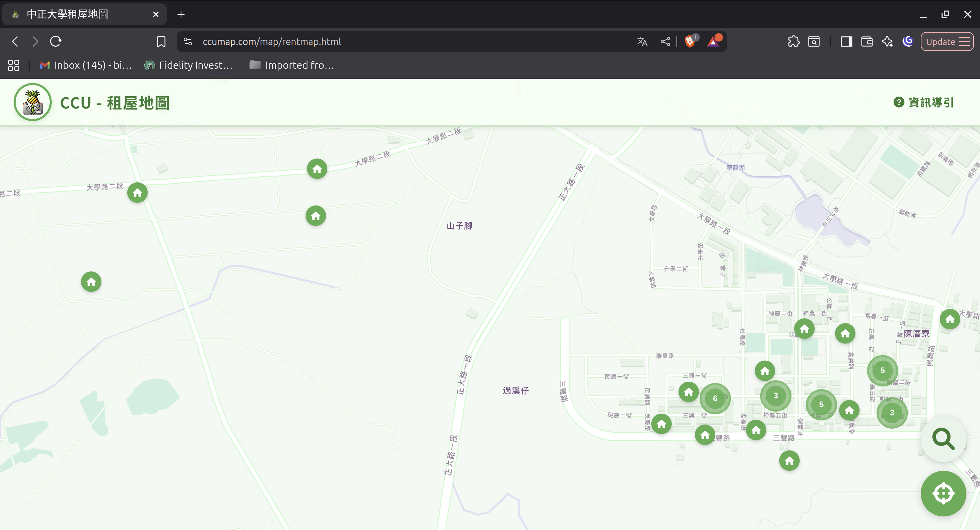Open the bookmarks apps grid
Viewport: 980px width, 530px height.
(13, 65)
